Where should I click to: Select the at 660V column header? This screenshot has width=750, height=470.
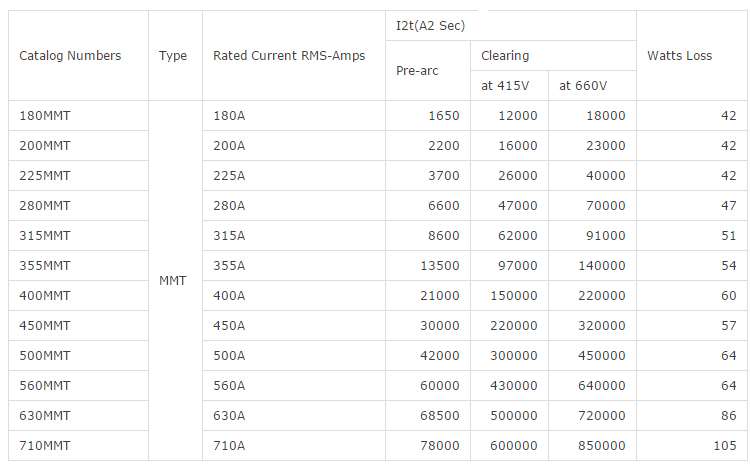(x=584, y=86)
